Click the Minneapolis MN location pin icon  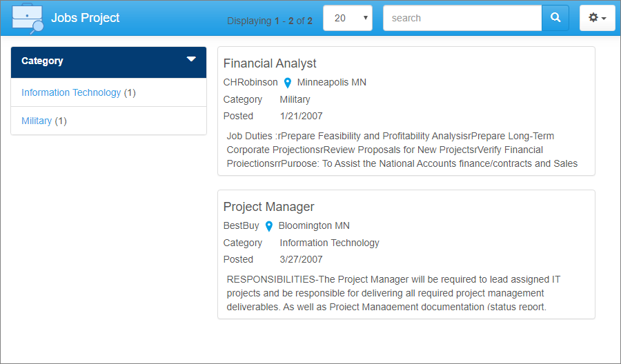click(x=288, y=83)
